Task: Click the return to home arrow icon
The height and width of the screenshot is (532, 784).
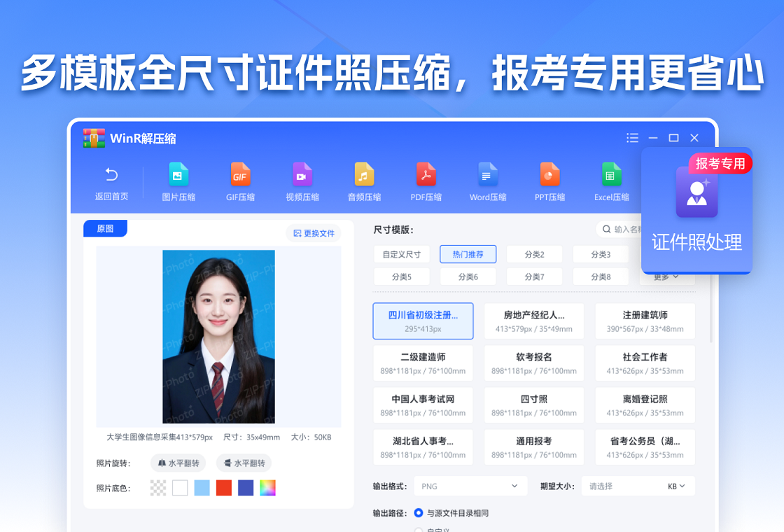Action: point(111,174)
